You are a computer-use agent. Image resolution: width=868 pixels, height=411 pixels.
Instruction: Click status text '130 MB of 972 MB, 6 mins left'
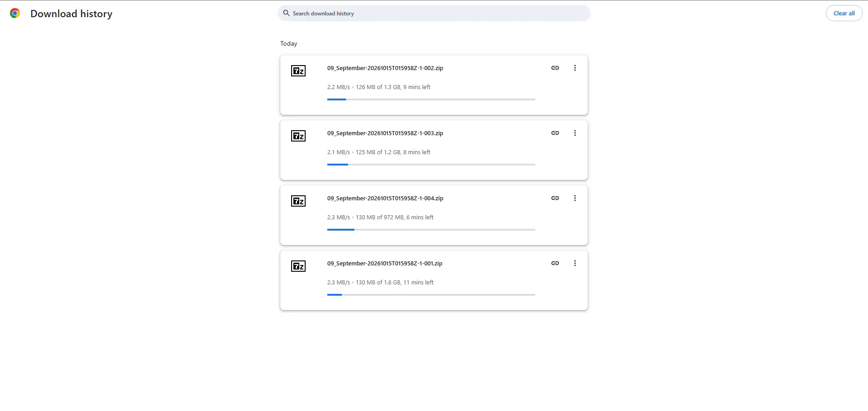pyautogui.click(x=395, y=217)
